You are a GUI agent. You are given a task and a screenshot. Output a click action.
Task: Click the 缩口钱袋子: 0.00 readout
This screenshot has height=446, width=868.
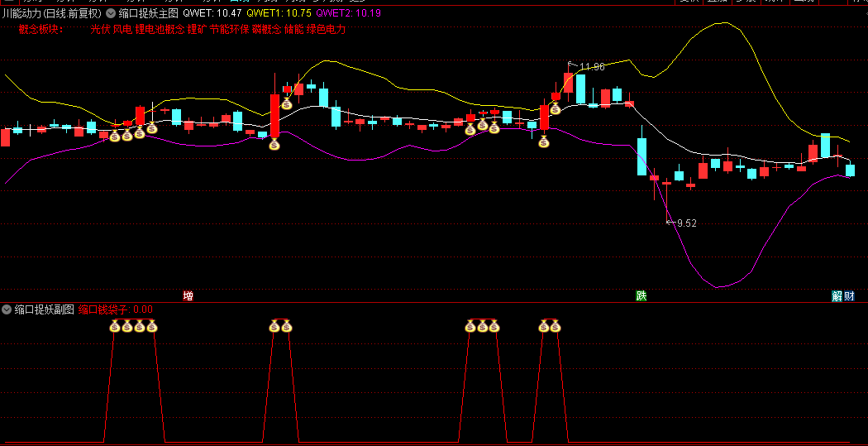tap(115, 309)
